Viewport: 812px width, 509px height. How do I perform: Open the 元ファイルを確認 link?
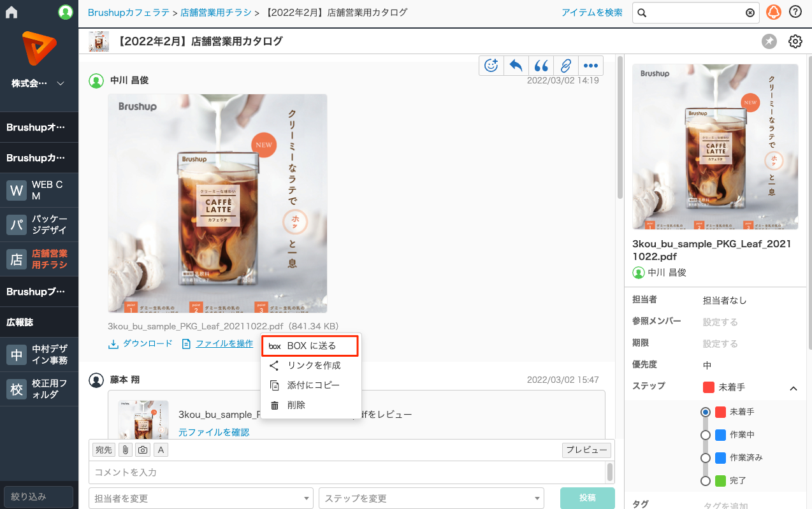214,433
